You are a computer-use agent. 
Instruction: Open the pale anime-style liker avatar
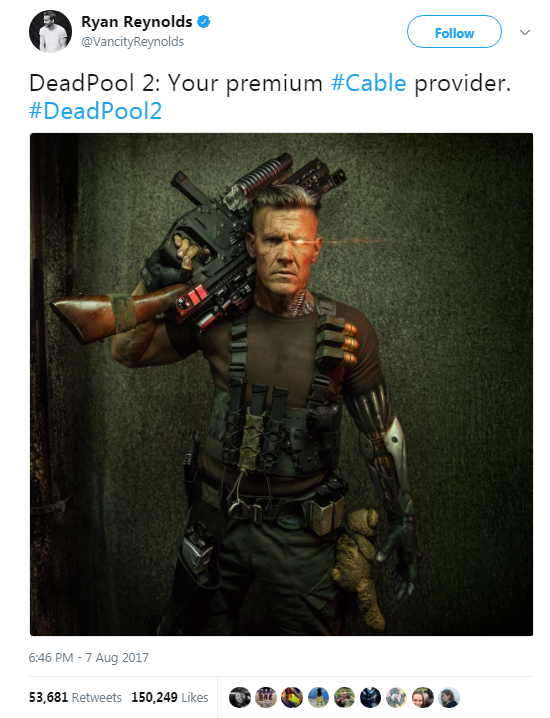click(397, 697)
